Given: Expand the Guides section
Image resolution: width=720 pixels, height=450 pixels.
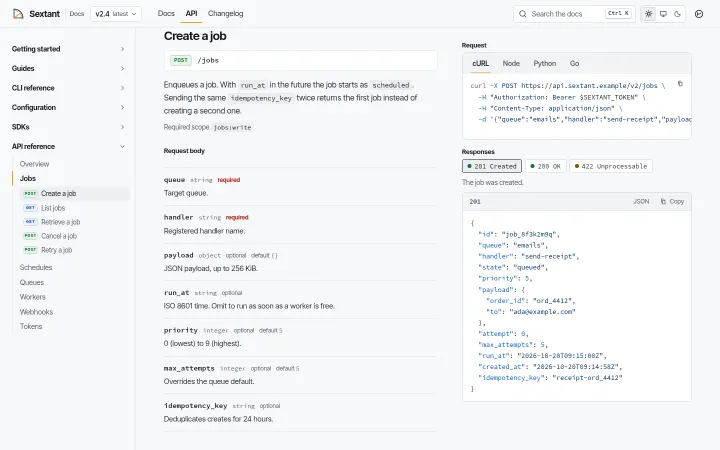Looking at the screenshot, I should pos(68,68).
